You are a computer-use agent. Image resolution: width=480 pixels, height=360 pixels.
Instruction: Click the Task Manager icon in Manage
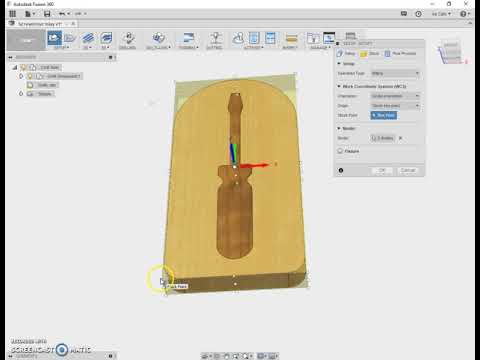point(329,38)
